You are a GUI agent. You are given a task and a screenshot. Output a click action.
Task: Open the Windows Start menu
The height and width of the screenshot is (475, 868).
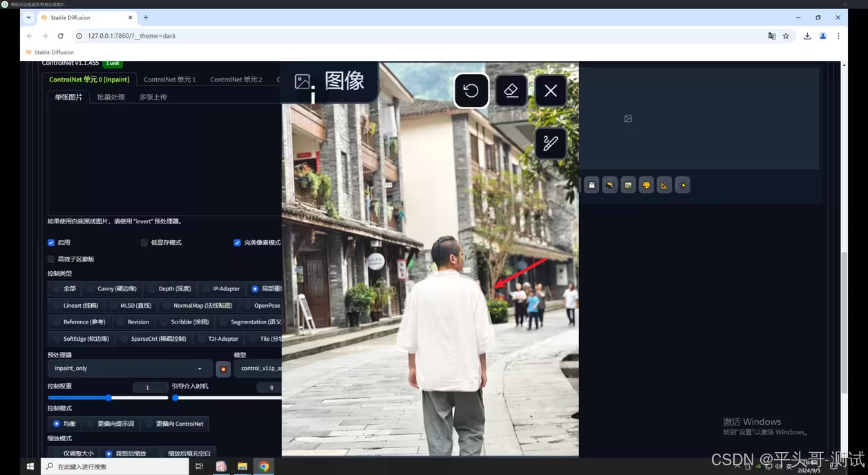pyautogui.click(x=30, y=467)
